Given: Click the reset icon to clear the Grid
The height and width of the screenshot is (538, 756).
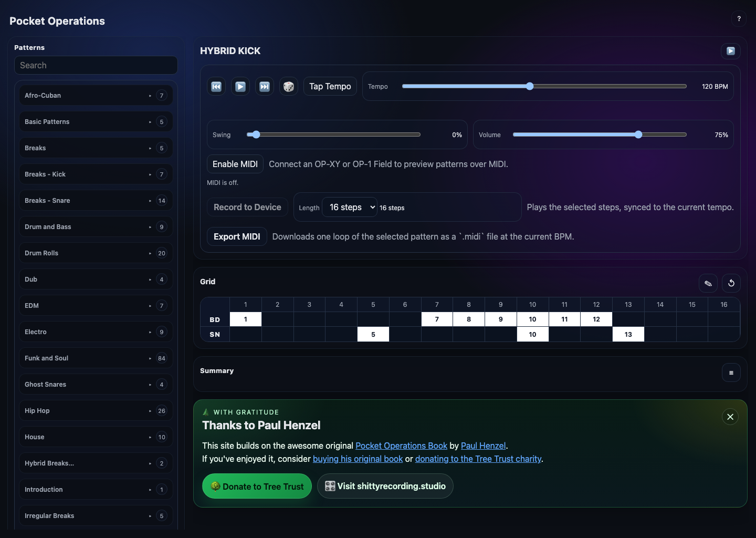Looking at the screenshot, I should (731, 283).
